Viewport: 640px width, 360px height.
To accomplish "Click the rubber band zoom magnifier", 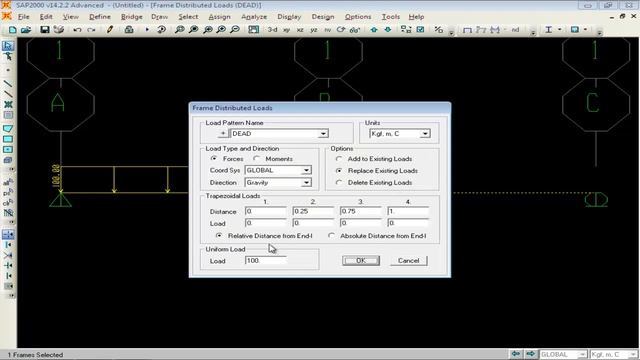I will (x=179, y=30).
